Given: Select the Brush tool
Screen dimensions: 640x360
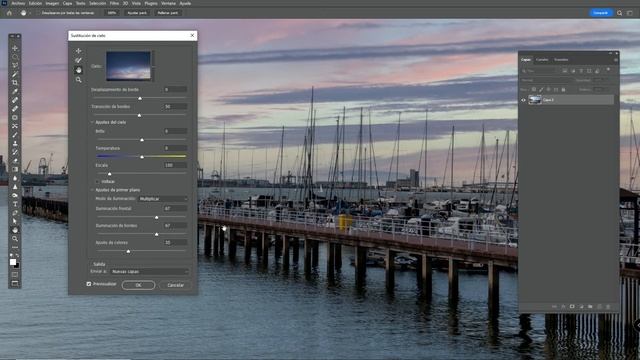Looking at the screenshot, I should [15, 135].
